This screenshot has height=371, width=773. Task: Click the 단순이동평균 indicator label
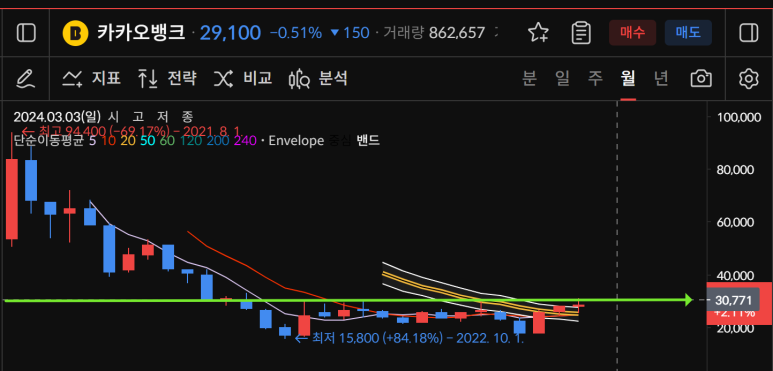tap(49, 141)
